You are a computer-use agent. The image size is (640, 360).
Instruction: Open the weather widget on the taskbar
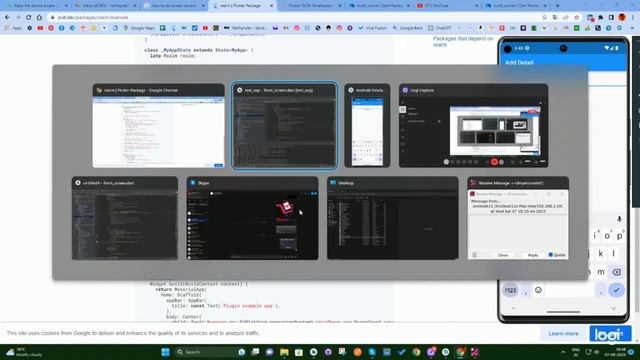(x=24, y=352)
